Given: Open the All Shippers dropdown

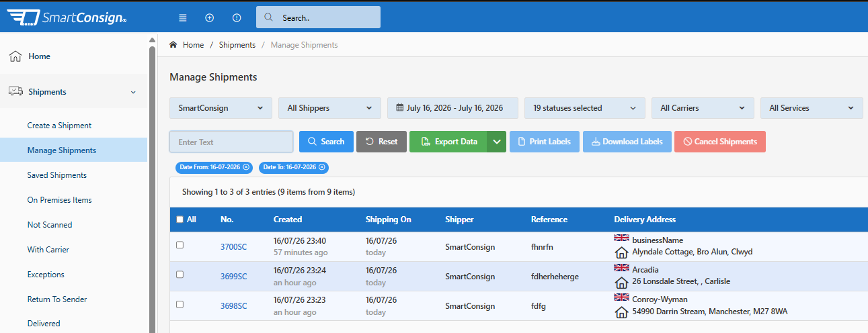Looking at the screenshot, I should click(x=329, y=108).
